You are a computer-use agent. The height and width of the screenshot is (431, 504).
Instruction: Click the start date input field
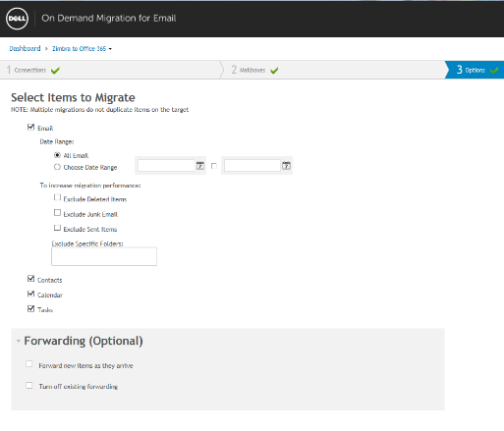tap(166, 166)
